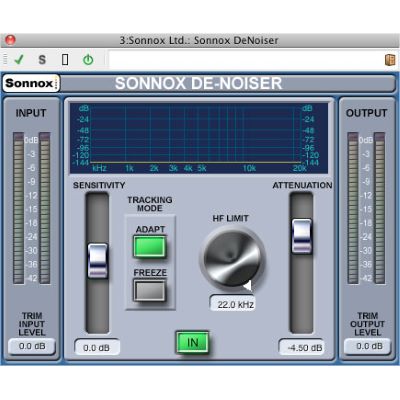Click the TRIM OUTPUT LEVEL label
Viewport: 400px width, 400px height.
(x=367, y=324)
